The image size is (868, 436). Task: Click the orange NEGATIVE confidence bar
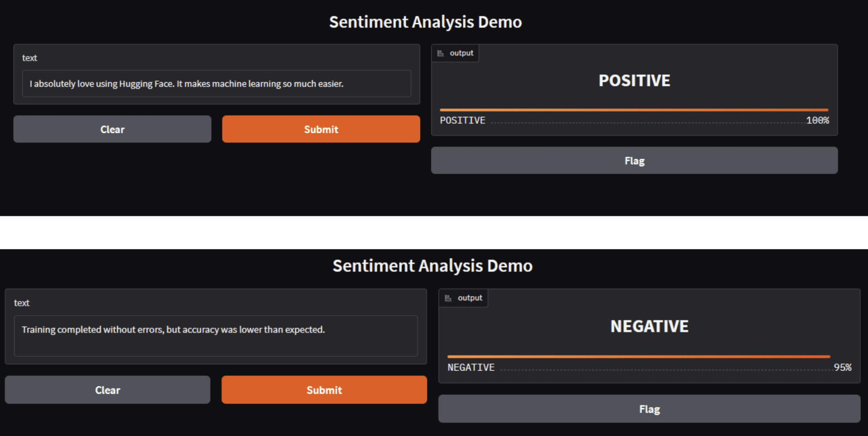click(x=639, y=356)
